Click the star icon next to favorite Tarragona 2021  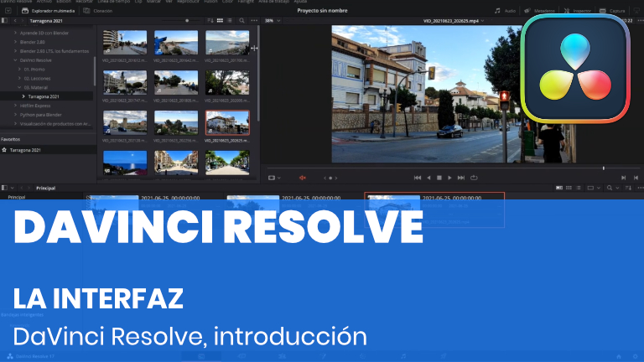click(x=4, y=150)
